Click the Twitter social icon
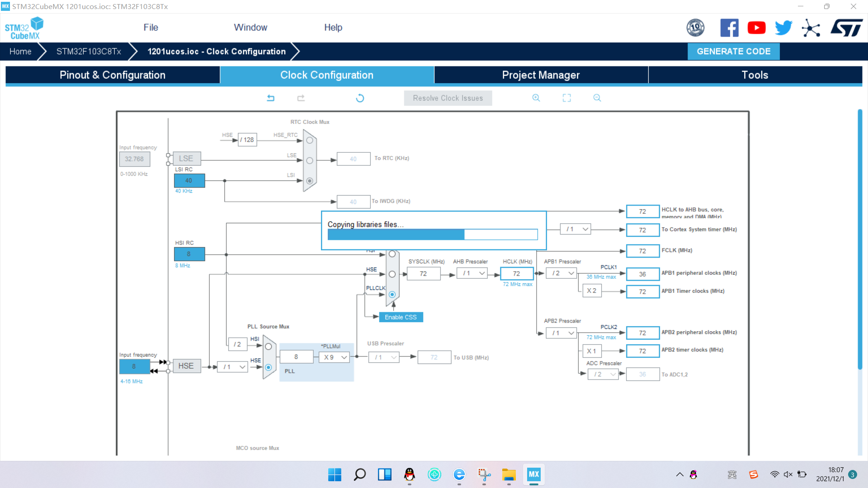The image size is (868, 488). (783, 28)
